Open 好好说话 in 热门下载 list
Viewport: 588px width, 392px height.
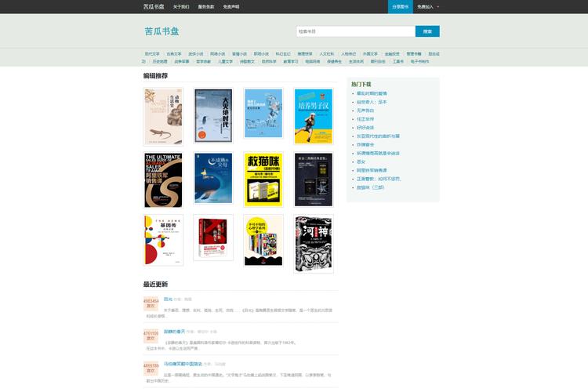pyautogui.click(x=365, y=128)
